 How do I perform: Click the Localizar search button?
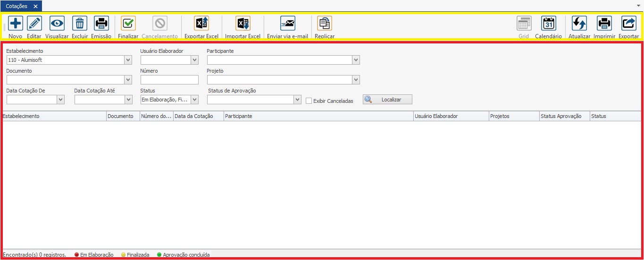387,100
